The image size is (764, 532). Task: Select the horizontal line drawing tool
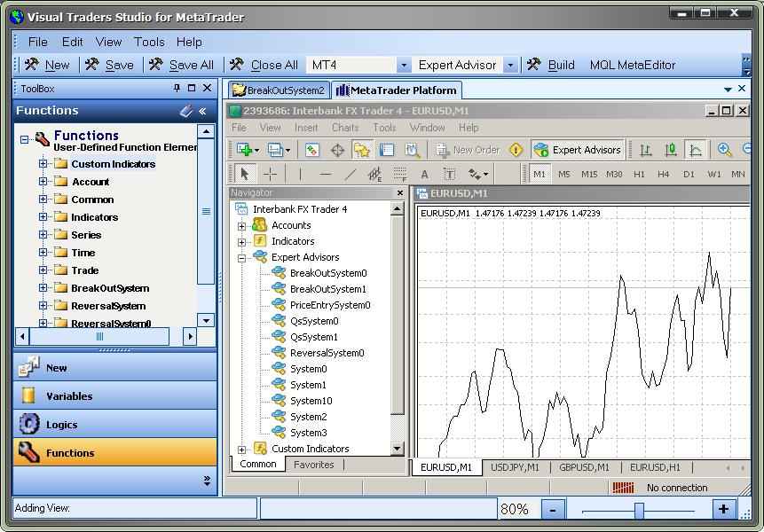point(326,174)
